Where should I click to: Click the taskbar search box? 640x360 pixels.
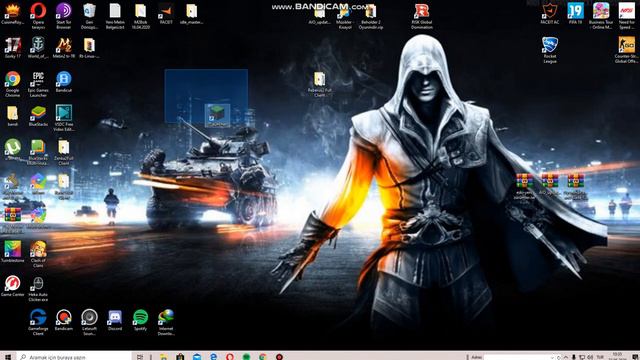(x=74, y=357)
